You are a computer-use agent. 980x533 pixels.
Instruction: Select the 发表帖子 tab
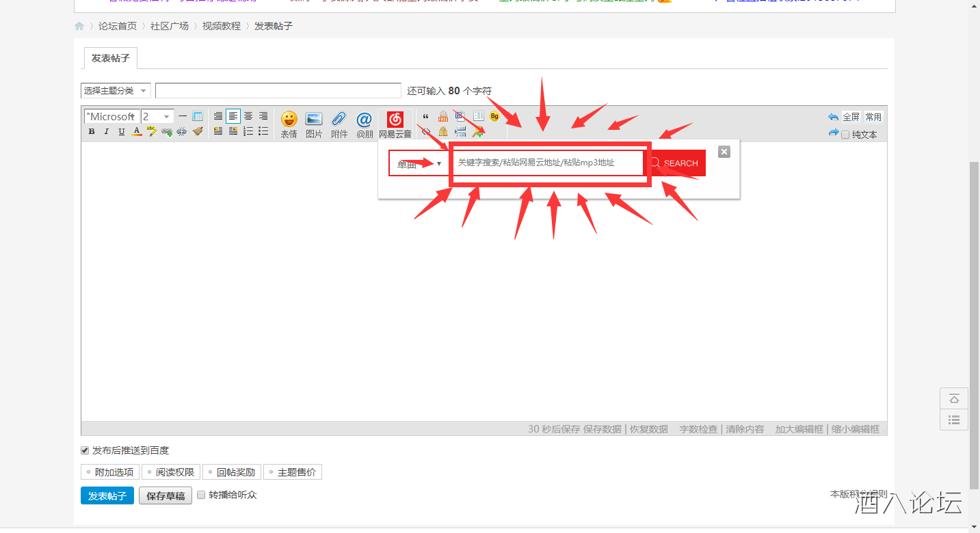point(111,59)
